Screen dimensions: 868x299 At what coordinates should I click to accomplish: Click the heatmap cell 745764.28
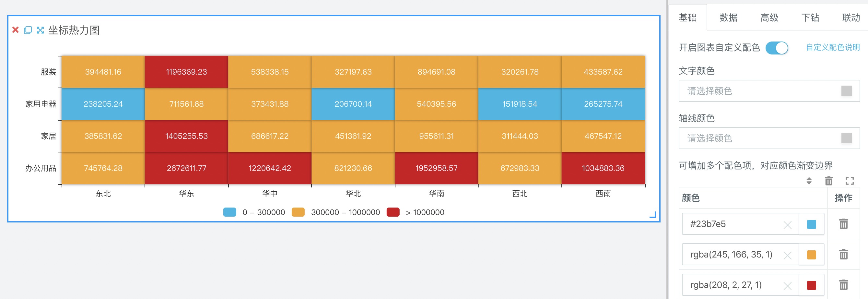[x=103, y=168]
